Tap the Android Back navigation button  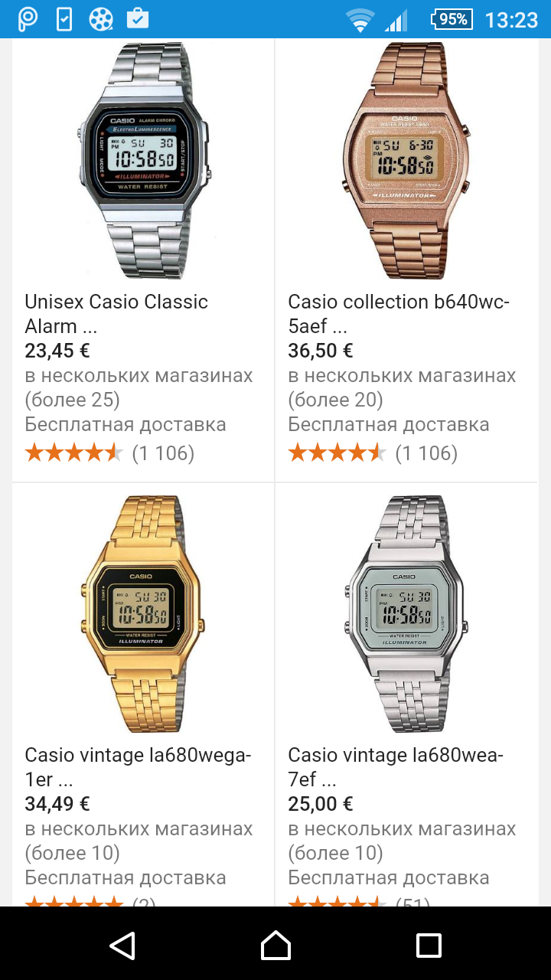(x=123, y=946)
